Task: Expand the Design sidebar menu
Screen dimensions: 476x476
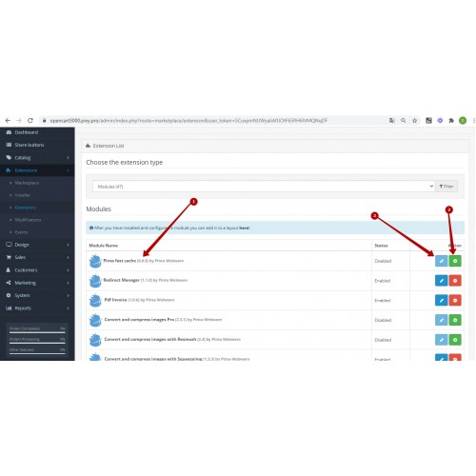Action: point(37,245)
